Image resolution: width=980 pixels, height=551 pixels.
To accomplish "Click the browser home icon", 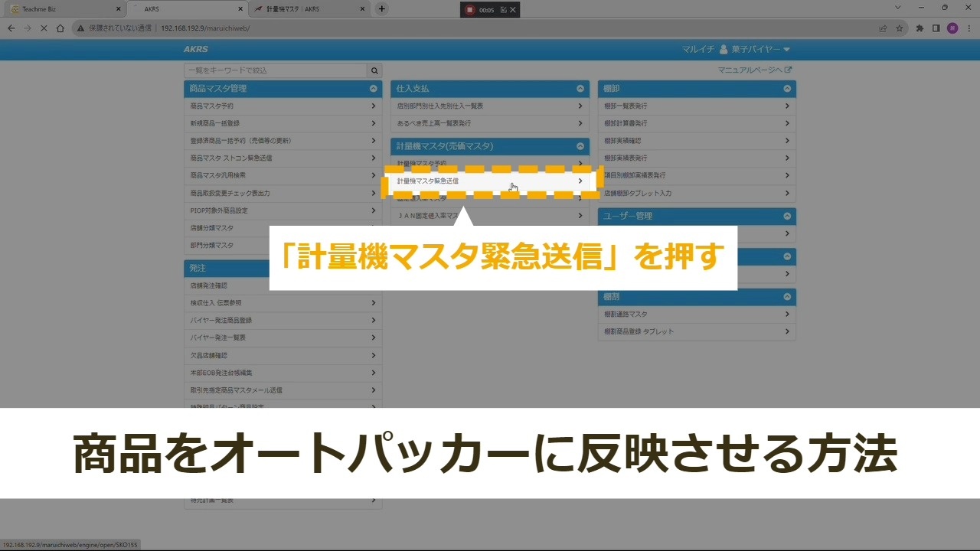I will pyautogui.click(x=60, y=28).
